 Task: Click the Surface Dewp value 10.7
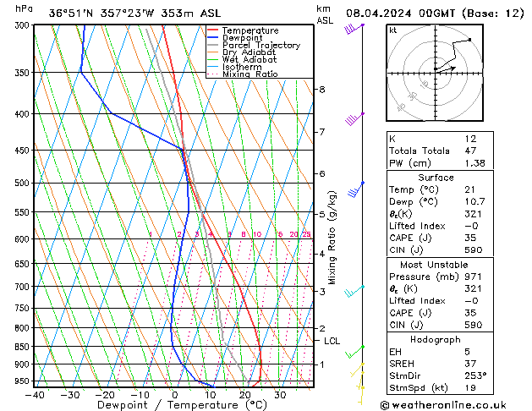click(475, 201)
